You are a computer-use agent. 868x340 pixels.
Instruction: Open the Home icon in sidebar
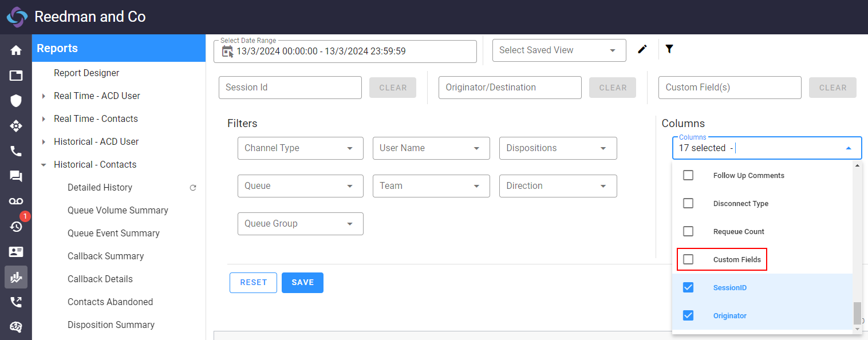click(x=16, y=50)
